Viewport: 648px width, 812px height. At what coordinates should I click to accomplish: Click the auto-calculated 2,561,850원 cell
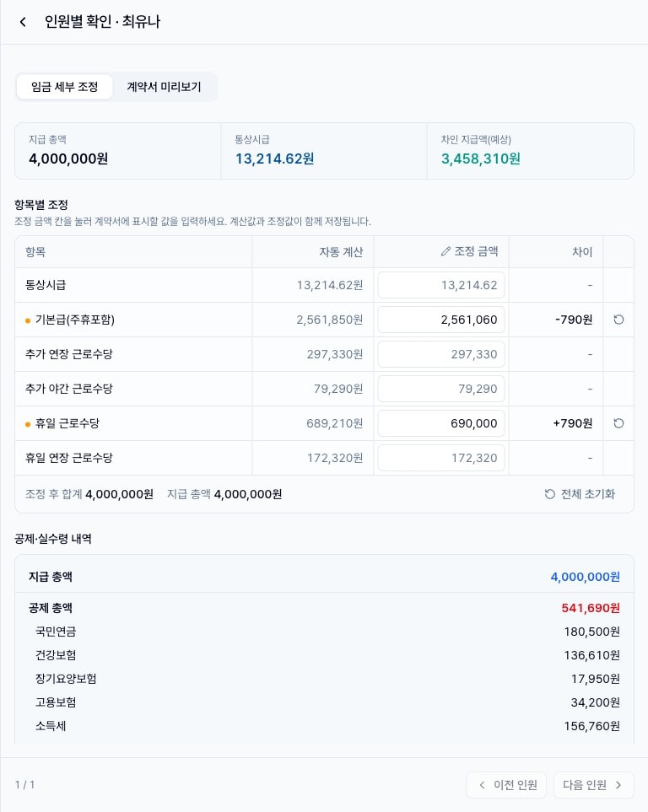point(330,320)
